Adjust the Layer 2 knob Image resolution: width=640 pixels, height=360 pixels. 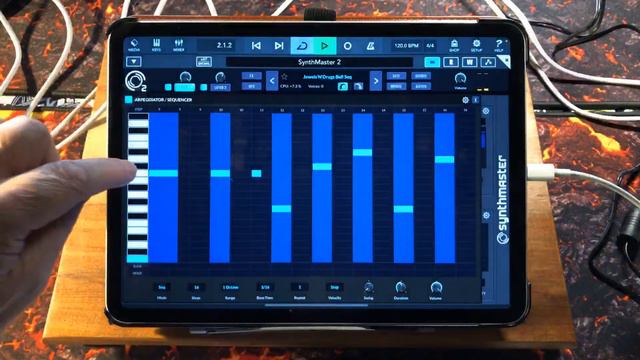(220, 77)
